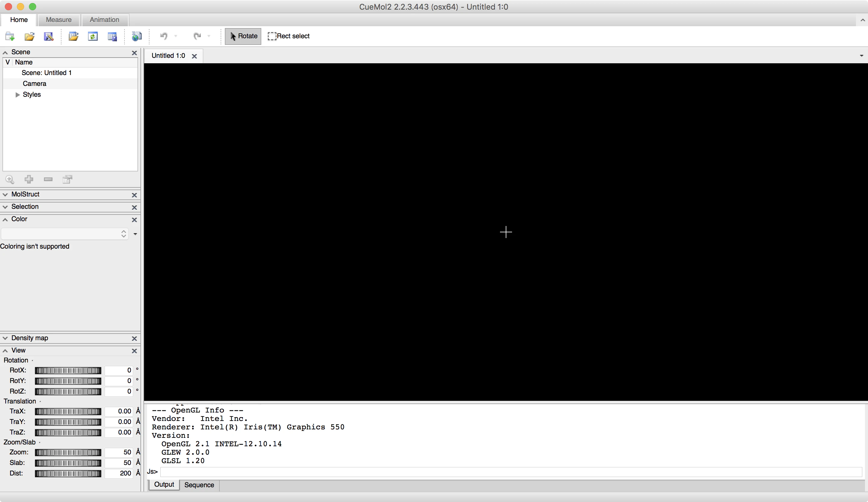Click the Zoom slider
868x502 pixels.
68,452
